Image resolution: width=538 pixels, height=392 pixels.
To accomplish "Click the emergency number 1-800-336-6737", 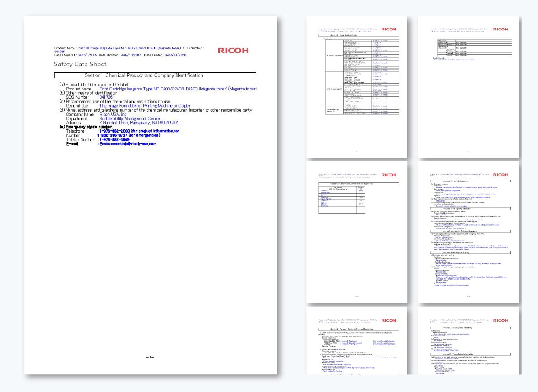I will tap(112, 135).
